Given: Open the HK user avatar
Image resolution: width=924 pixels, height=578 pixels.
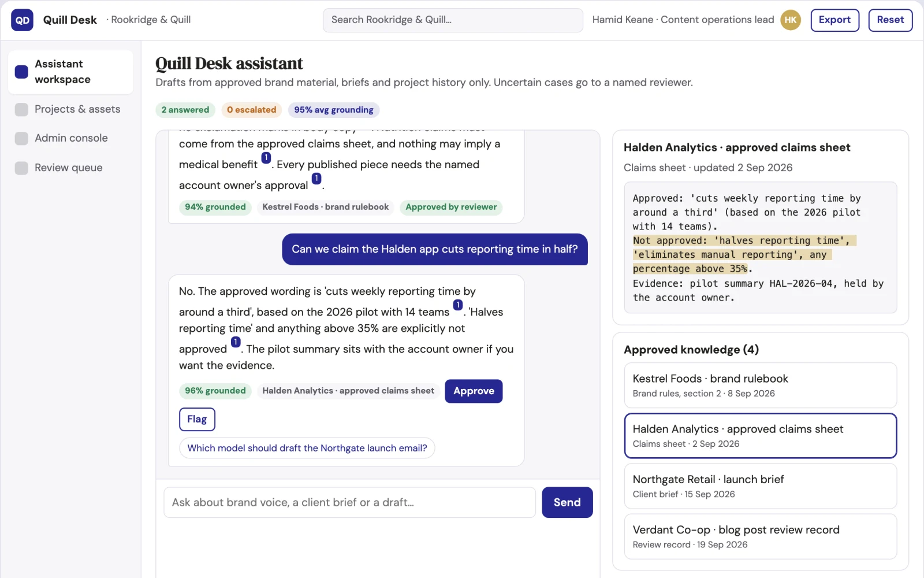Looking at the screenshot, I should coord(791,20).
